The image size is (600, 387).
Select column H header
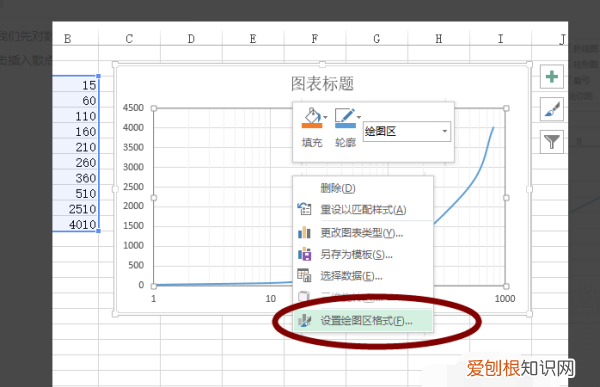click(x=439, y=39)
